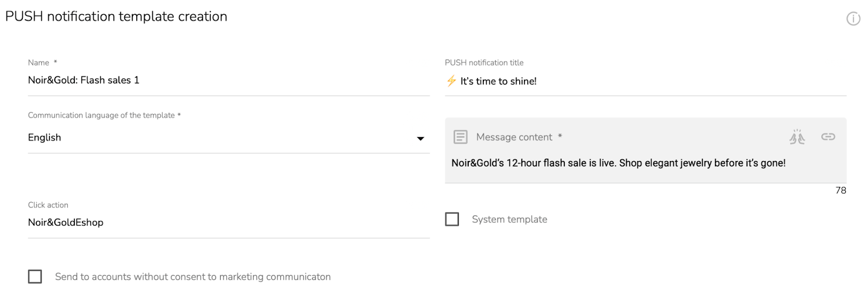868x297 pixels.
Task: Click the PUSH notification title input field
Action: click(646, 81)
